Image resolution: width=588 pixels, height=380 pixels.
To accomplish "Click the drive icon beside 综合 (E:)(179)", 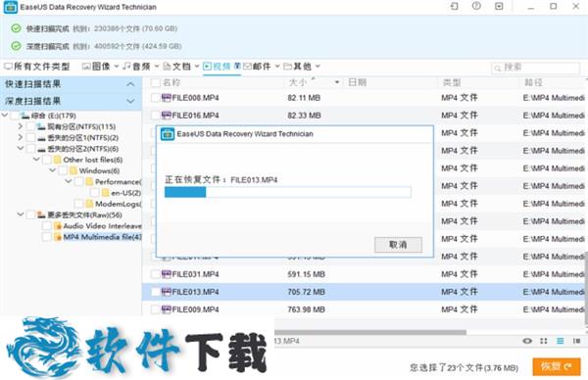I will pyautogui.click(x=25, y=116).
